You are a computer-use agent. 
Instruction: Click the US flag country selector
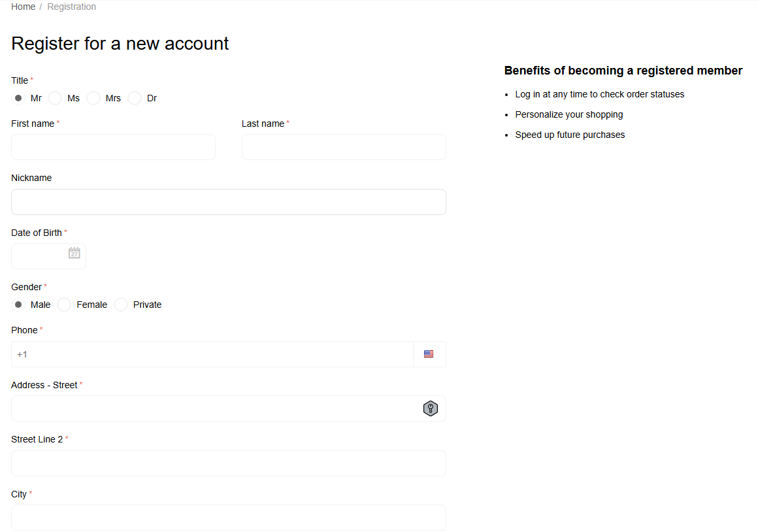(429, 354)
